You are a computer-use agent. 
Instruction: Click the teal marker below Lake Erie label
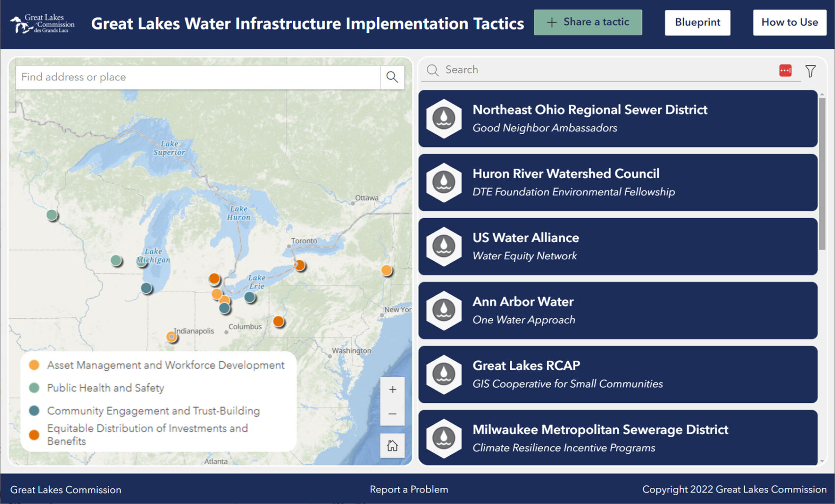click(x=250, y=297)
